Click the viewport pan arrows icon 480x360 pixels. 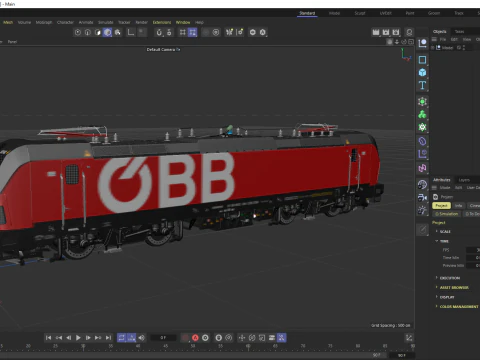pyautogui.click(x=397, y=42)
